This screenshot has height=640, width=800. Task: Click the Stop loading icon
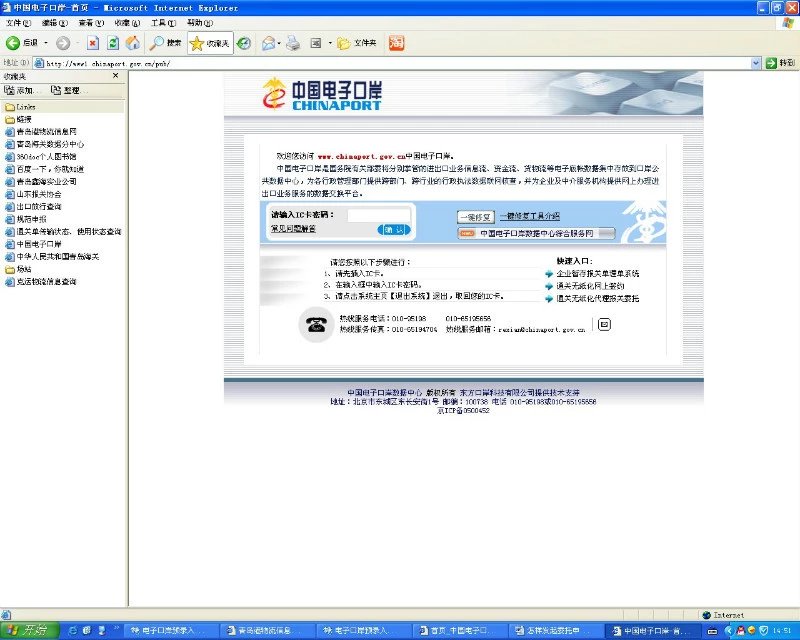tap(93, 43)
